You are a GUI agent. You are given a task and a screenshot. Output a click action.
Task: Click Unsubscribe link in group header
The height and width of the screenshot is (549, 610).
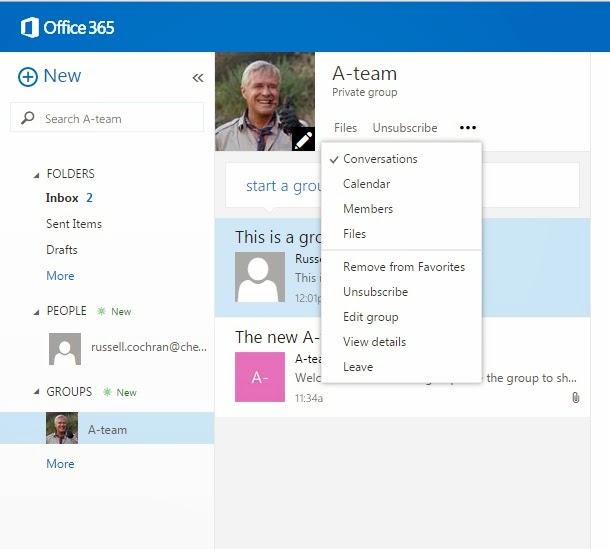coord(405,128)
